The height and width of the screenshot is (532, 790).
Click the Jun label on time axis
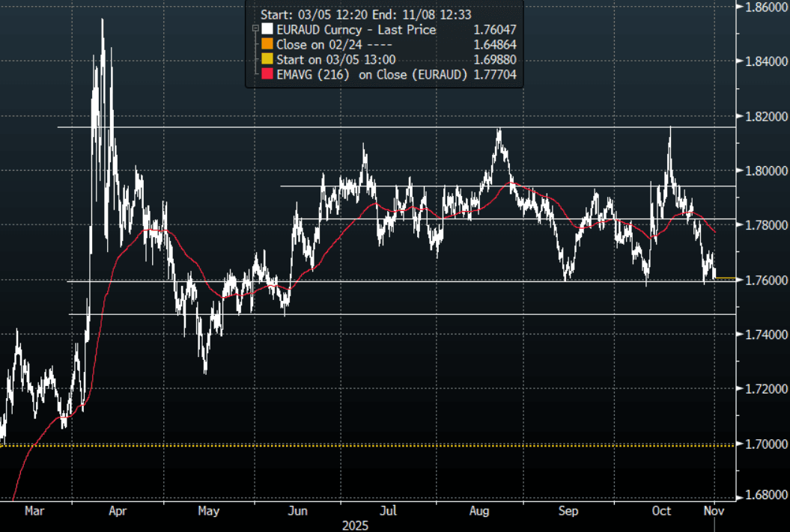tap(298, 512)
